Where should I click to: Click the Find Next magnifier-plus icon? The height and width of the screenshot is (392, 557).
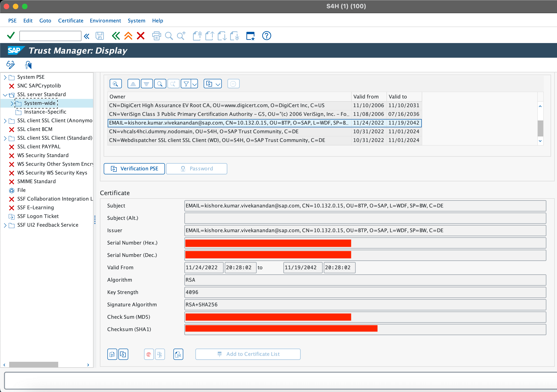click(x=181, y=36)
